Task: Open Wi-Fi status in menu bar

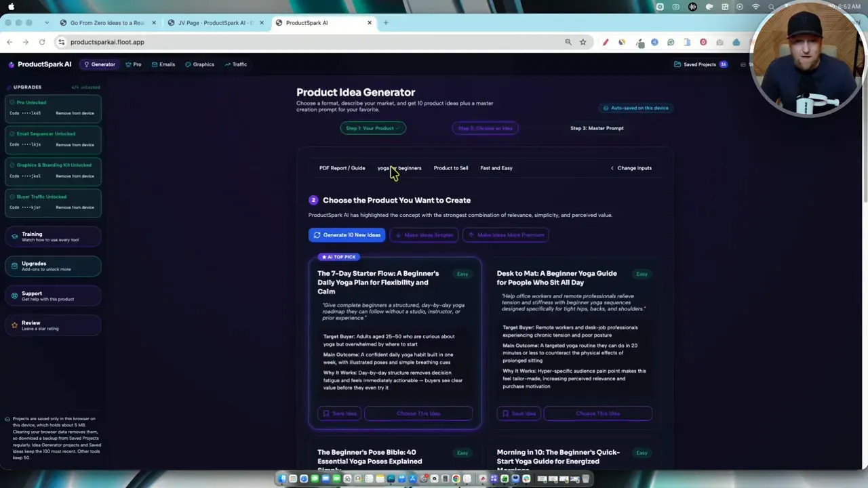Action: coord(755,7)
